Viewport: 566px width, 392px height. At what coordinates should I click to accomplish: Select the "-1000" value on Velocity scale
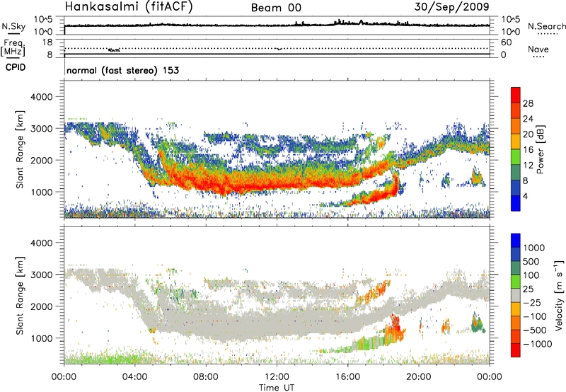(538, 344)
